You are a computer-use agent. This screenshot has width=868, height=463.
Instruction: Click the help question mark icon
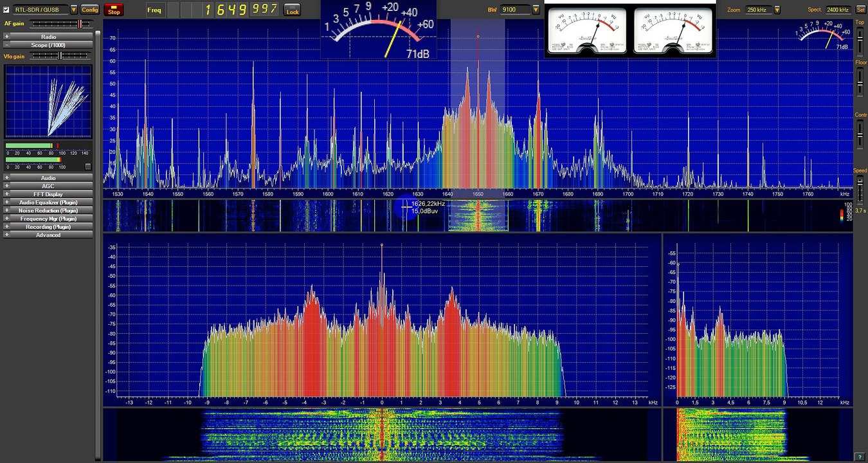pyautogui.click(x=860, y=457)
